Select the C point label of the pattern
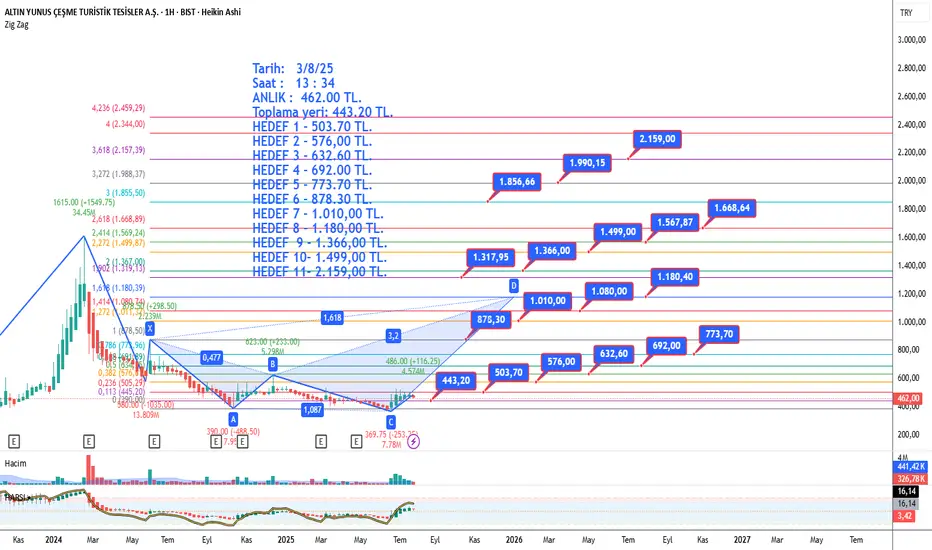The width and height of the screenshot is (932, 550). [x=391, y=422]
